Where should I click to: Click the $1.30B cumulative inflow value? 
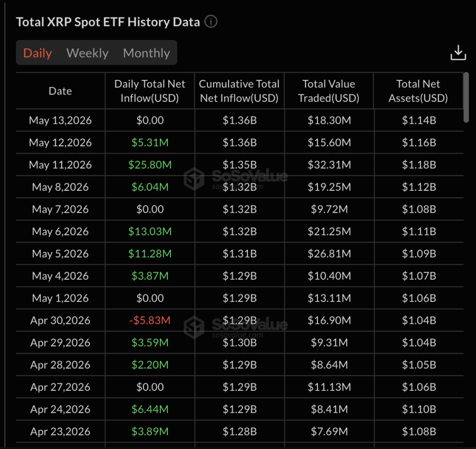pos(239,342)
